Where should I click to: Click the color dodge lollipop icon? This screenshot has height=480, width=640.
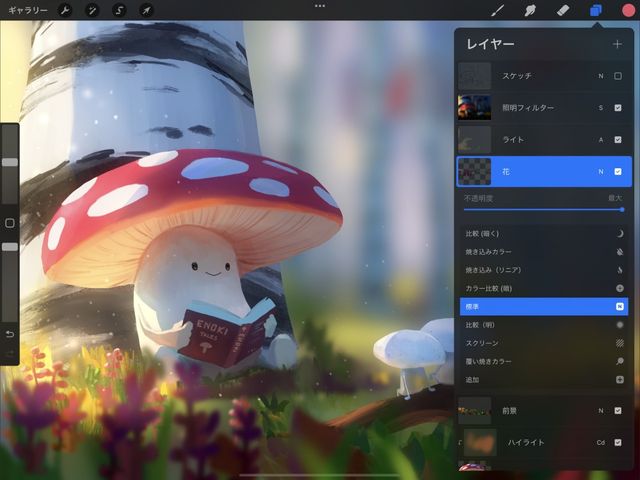coord(620,361)
